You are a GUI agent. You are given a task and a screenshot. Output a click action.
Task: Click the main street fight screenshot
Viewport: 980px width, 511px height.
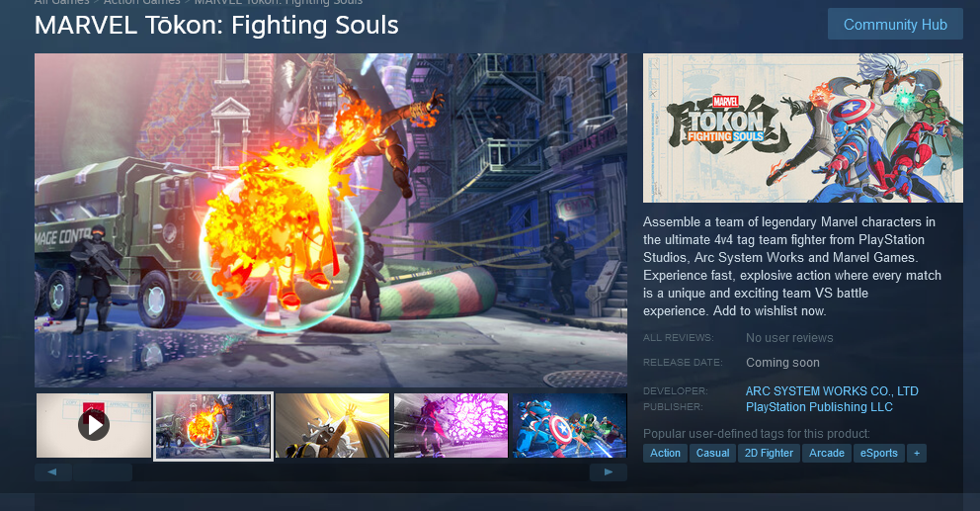(x=331, y=220)
